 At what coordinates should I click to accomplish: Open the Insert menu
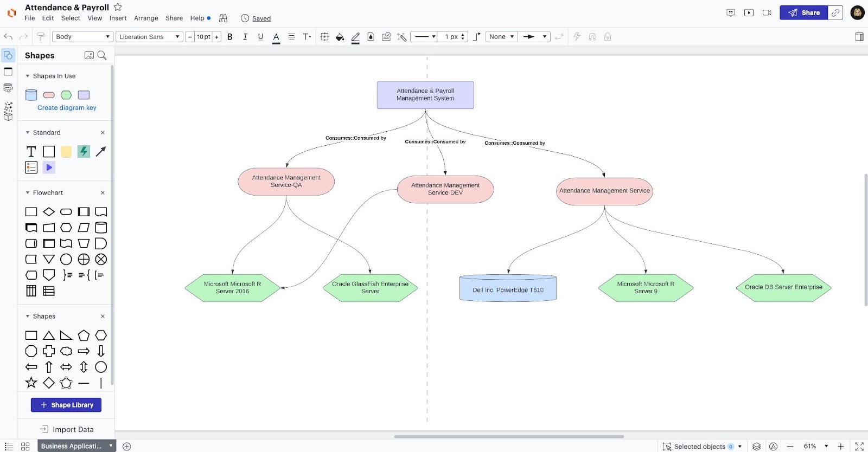[118, 18]
